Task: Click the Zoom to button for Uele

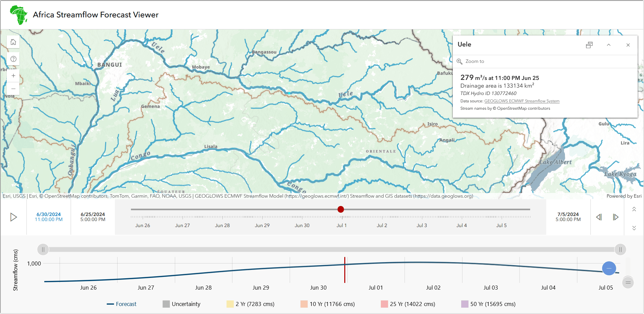Action: point(475,61)
